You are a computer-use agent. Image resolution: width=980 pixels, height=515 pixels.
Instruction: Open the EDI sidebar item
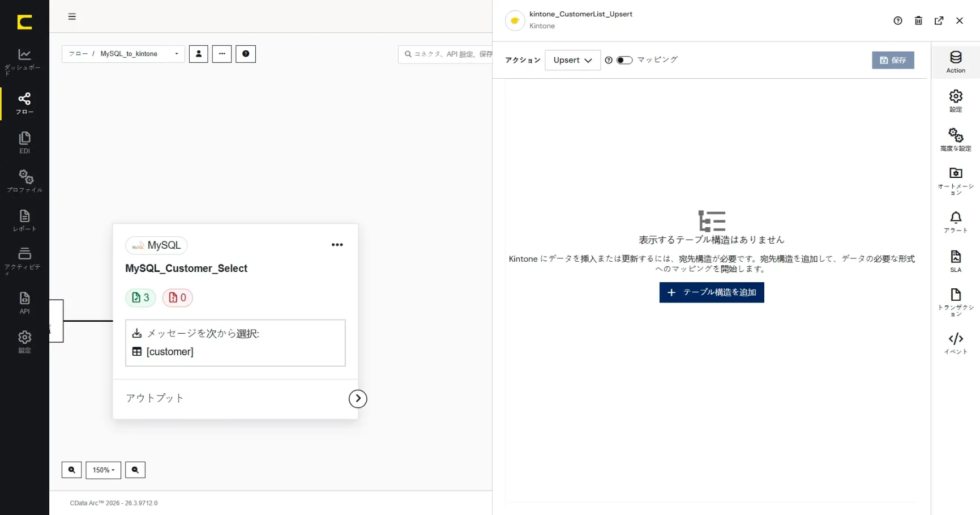click(24, 143)
